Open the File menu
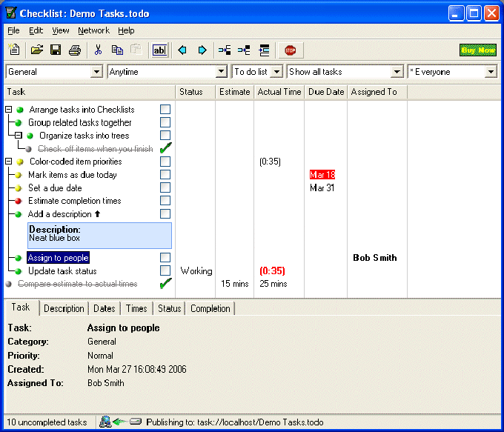The image size is (504, 432). (x=13, y=30)
